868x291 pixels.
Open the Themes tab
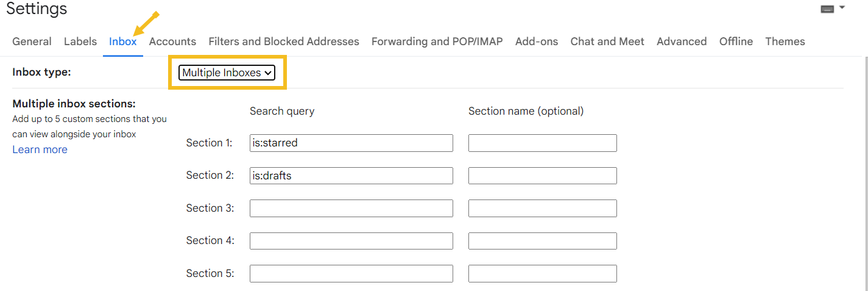tap(785, 41)
